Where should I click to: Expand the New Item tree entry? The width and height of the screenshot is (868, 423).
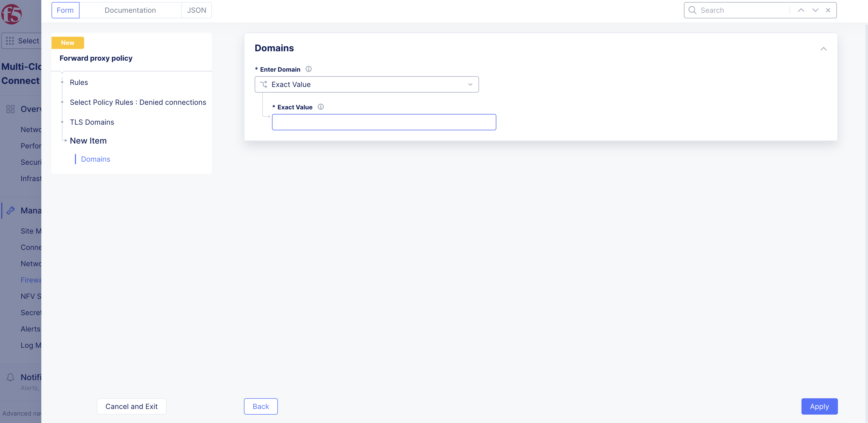click(65, 140)
